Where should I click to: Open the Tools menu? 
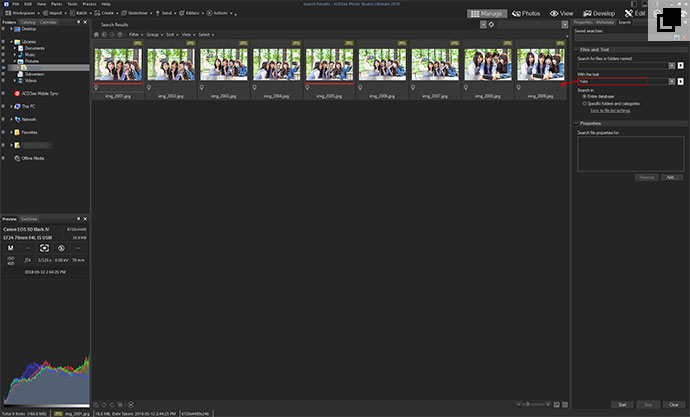[72, 4]
